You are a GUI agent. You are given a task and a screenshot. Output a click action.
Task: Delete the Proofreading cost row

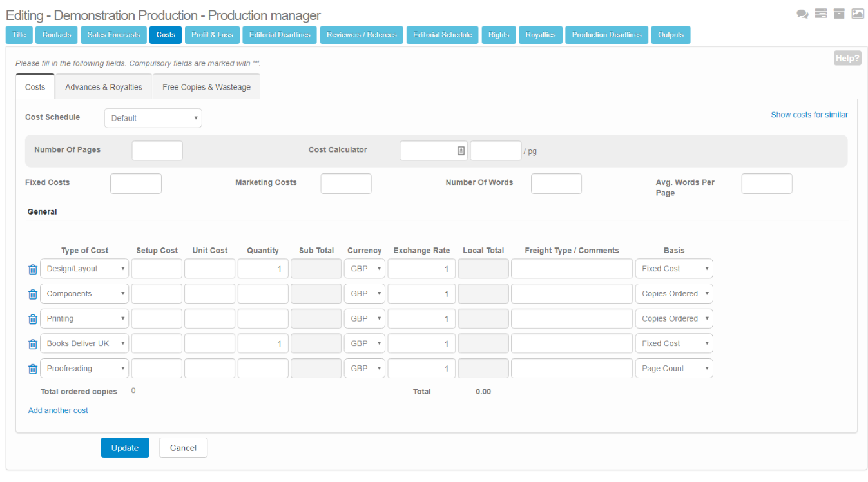click(x=33, y=369)
